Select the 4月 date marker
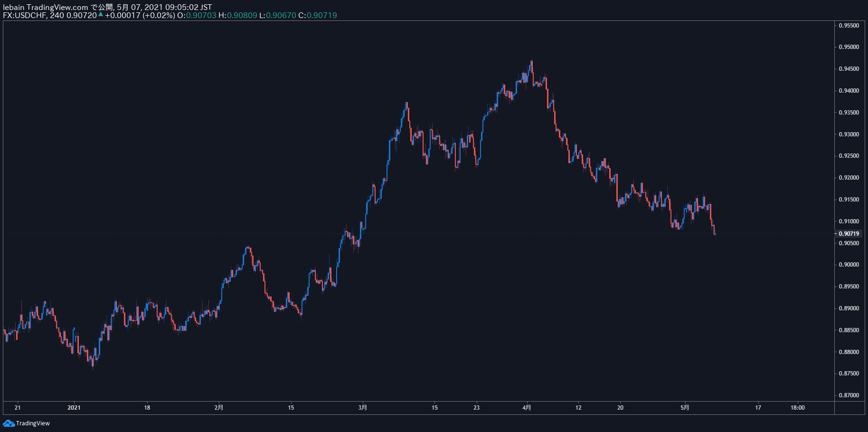This screenshot has height=432, width=868. (x=527, y=407)
